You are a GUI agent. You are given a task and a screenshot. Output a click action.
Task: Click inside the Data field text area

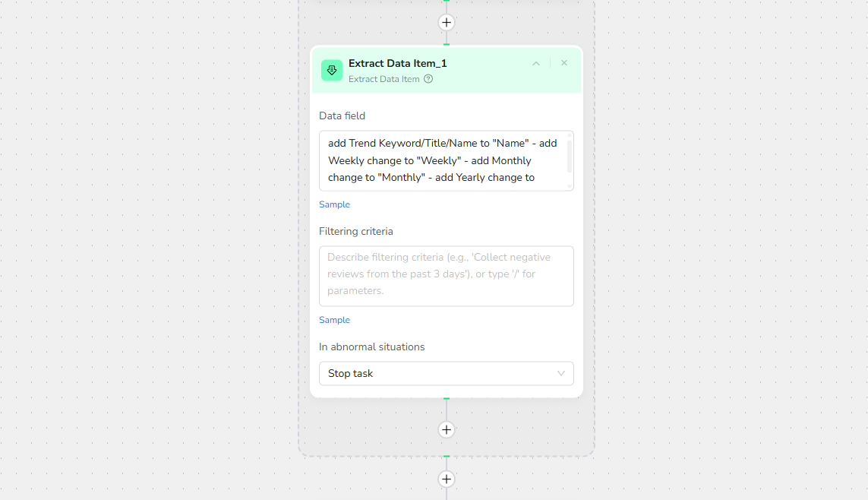(440, 160)
